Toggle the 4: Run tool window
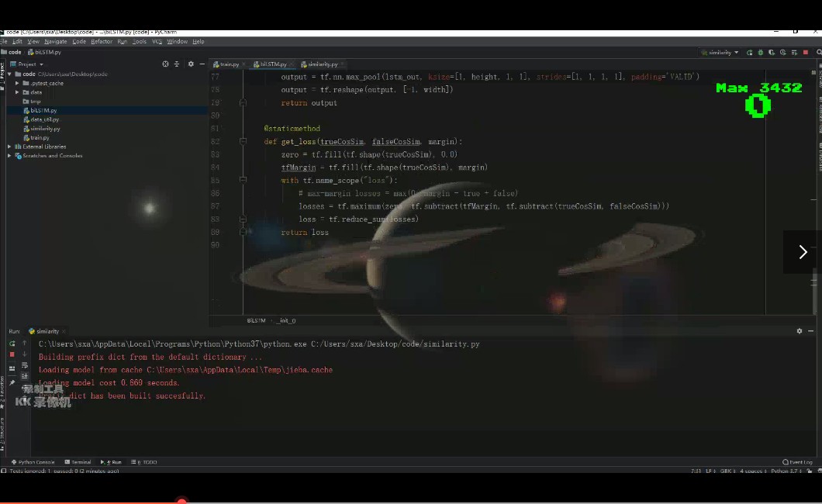Viewport: 822px width, 504px height. [x=111, y=462]
